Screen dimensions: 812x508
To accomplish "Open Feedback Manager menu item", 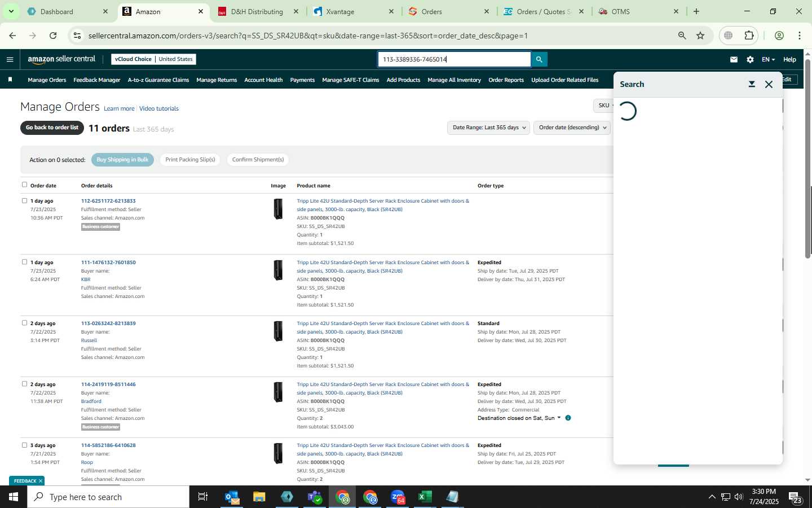I will coord(96,80).
